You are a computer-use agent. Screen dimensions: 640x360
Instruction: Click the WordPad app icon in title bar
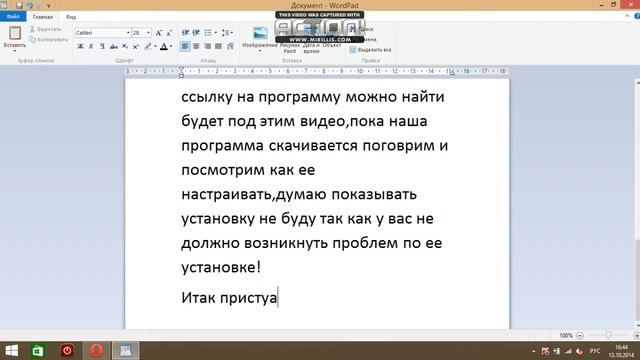[4, 5]
